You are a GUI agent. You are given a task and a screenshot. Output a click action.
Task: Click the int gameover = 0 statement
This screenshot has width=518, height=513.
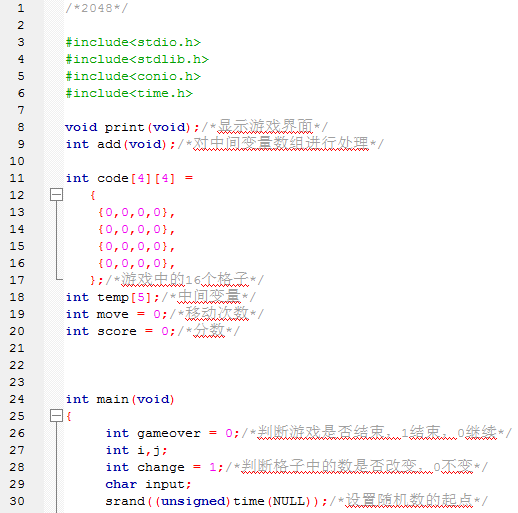click(173, 433)
